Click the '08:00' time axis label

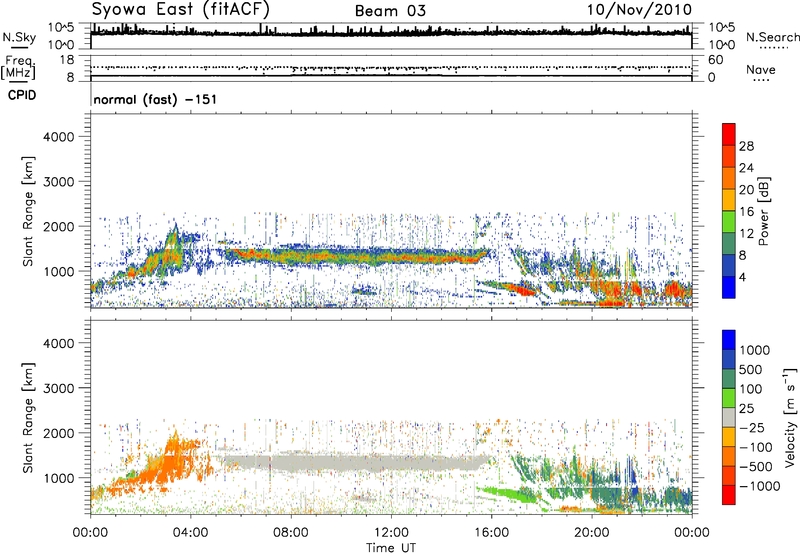(x=291, y=533)
